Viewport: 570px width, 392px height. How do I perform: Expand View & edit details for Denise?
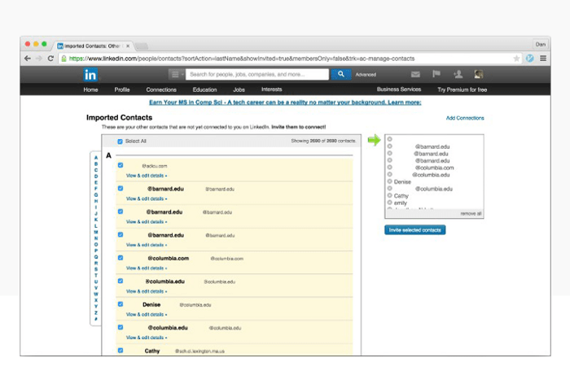point(147,314)
